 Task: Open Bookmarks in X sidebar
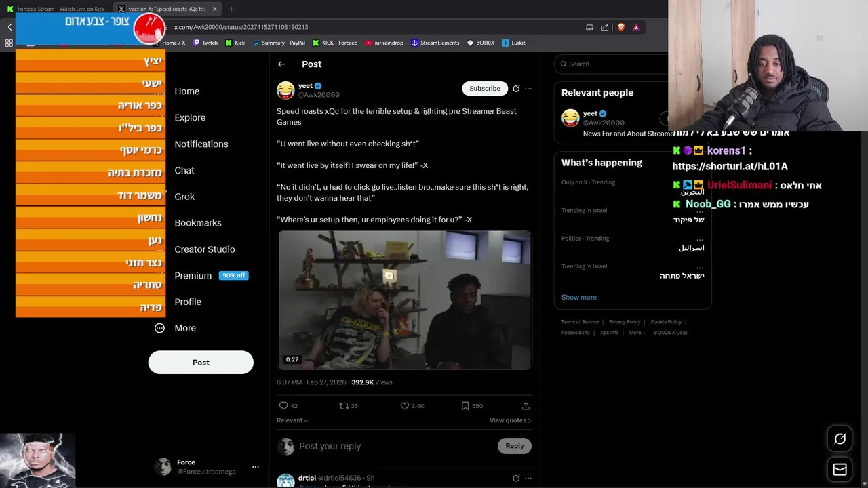tap(198, 222)
